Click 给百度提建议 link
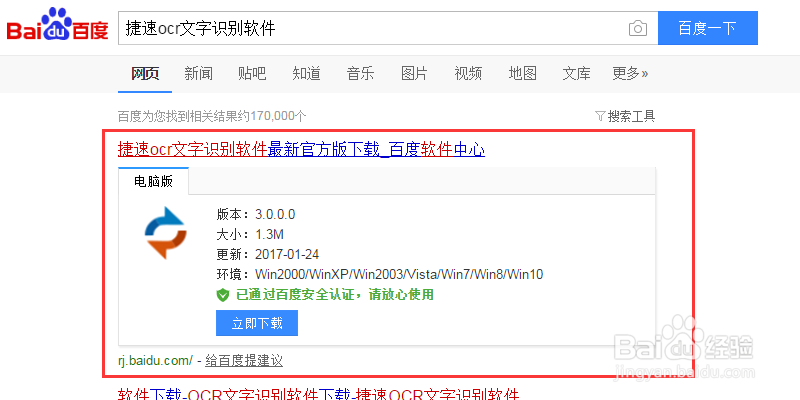Viewport: 800px width, 400px height. [x=244, y=361]
